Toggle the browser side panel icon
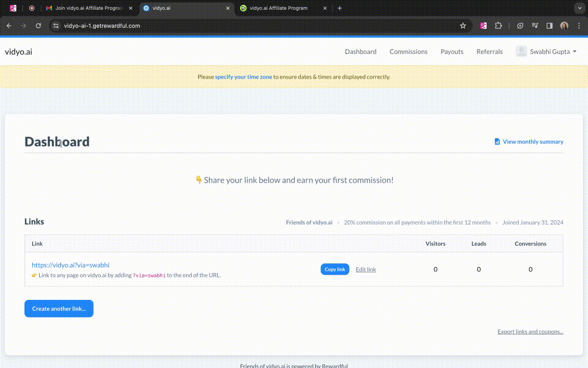Image resolution: width=588 pixels, height=368 pixels. [549, 26]
